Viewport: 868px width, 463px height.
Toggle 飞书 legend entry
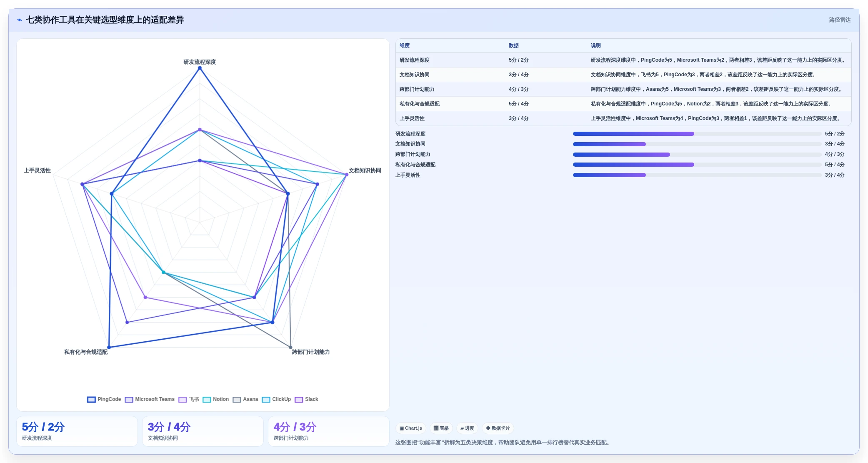click(189, 399)
